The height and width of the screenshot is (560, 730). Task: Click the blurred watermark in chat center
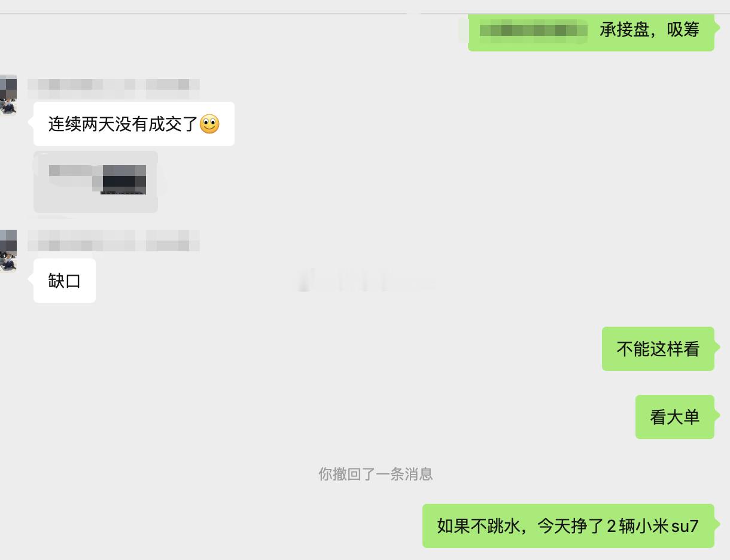(365, 280)
